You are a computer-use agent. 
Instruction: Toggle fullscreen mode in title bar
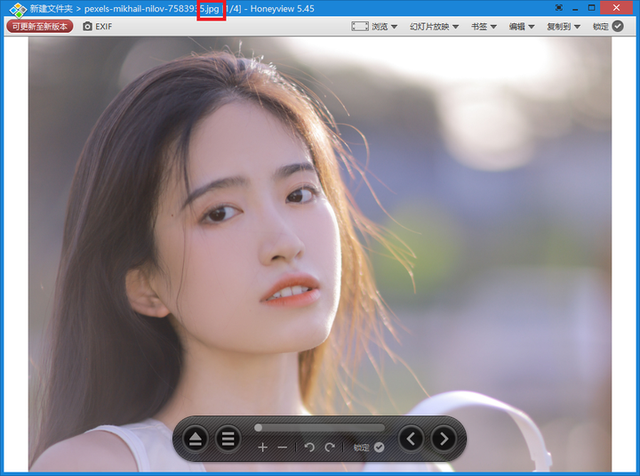tap(559, 8)
